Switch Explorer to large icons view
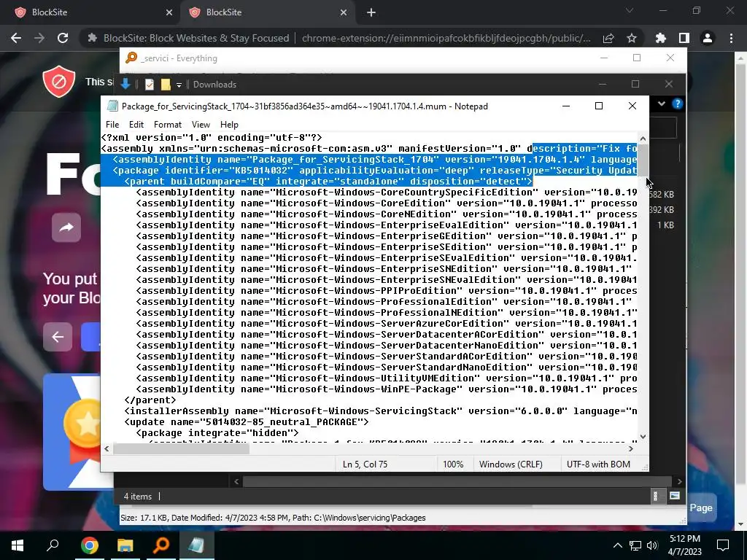The width and height of the screenshot is (747, 560). coord(675,496)
